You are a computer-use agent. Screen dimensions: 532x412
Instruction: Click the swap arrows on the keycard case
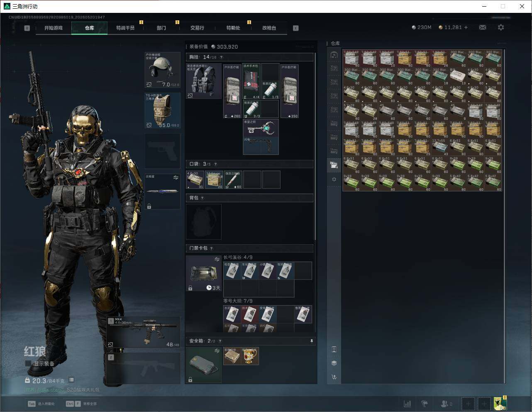click(x=217, y=259)
